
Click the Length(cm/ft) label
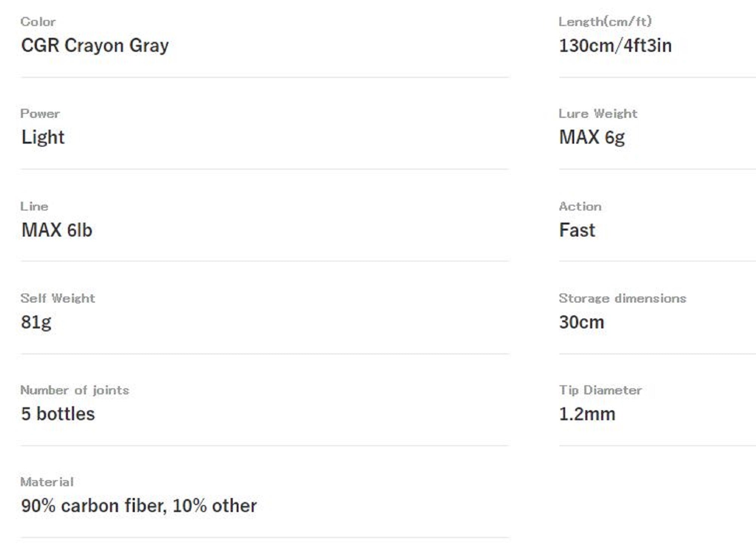pyautogui.click(x=605, y=22)
